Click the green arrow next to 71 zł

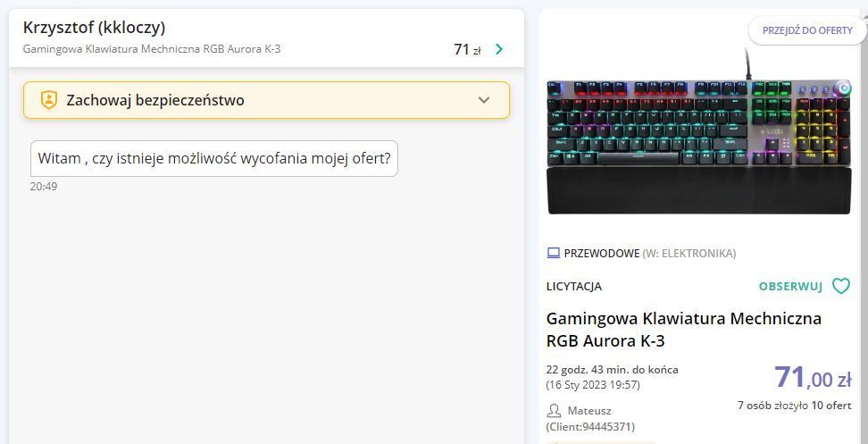click(x=499, y=49)
